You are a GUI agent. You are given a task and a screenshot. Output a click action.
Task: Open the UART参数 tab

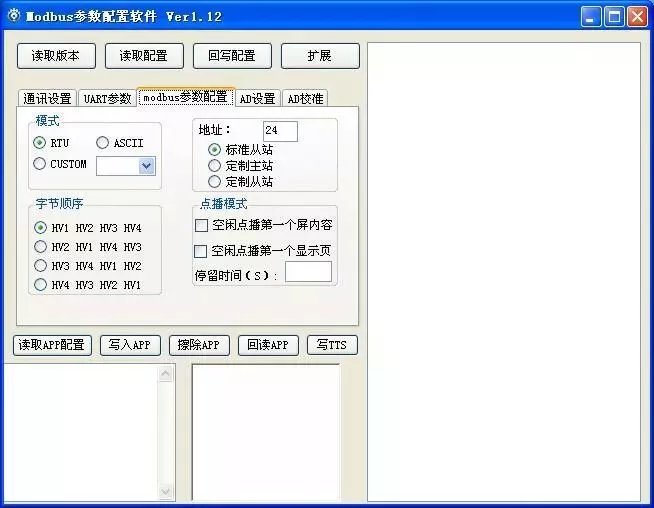[x=107, y=98]
